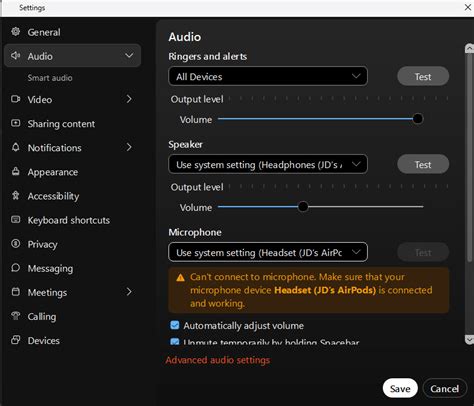Expand the Notifications section chevron

[x=129, y=147]
